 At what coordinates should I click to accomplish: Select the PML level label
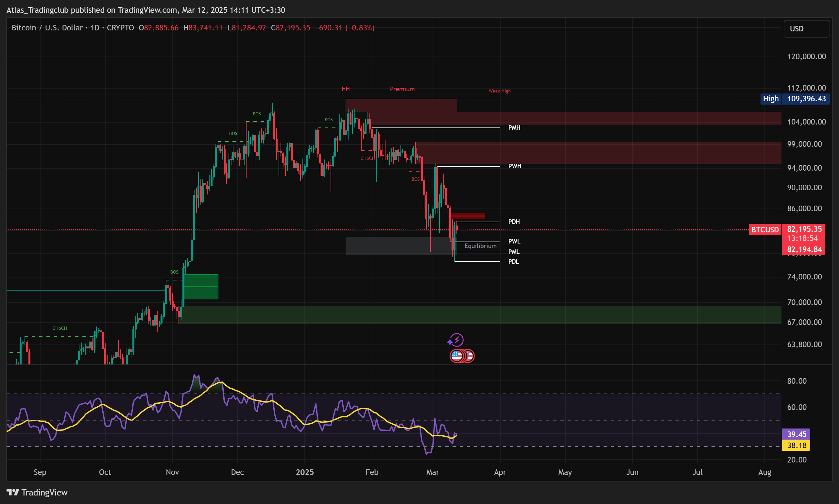coord(514,252)
